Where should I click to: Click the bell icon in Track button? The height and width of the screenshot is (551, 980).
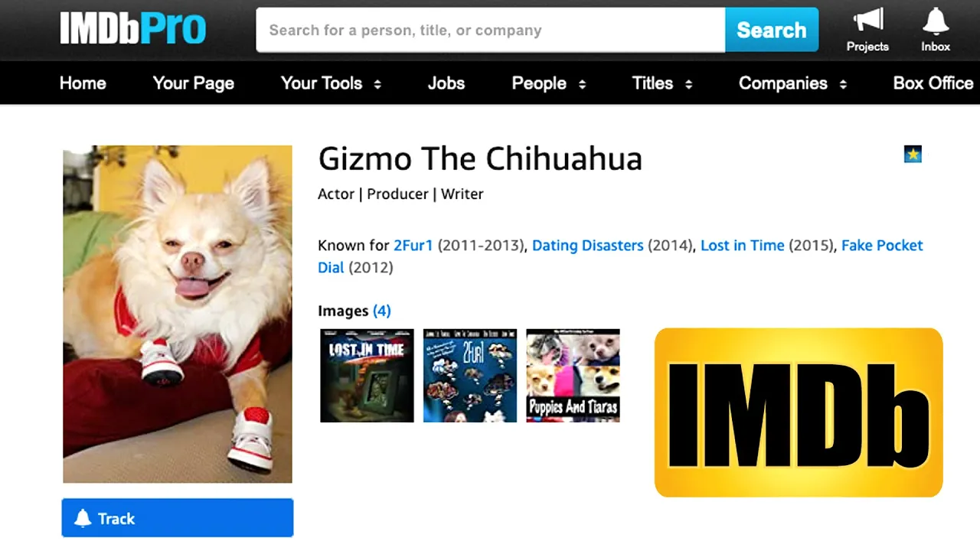pos(83,518)
